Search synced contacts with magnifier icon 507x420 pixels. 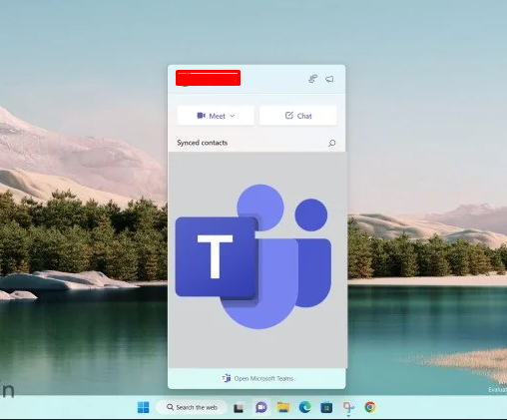pos(331,143)
